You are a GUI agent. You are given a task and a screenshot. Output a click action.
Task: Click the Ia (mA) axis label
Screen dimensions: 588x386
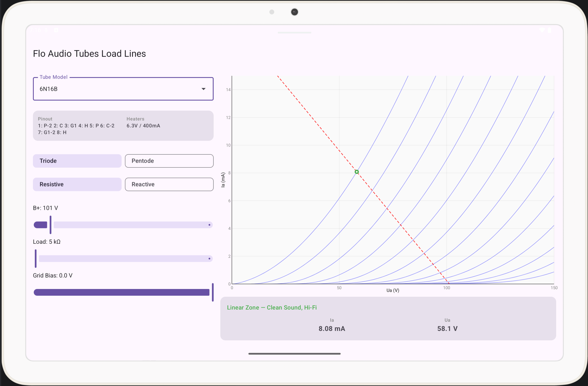click(223, 180)
